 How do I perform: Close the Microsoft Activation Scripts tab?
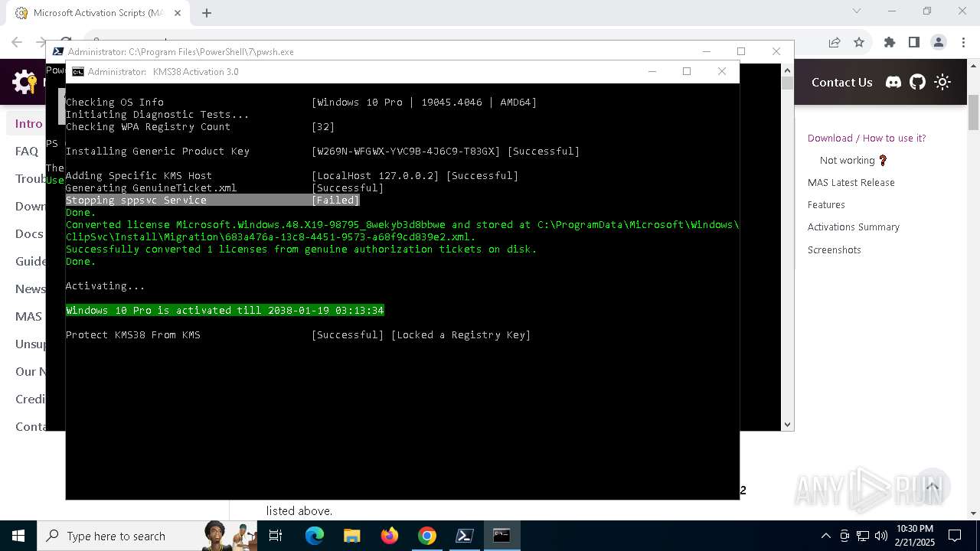pyautogui.click(x=178, y=13)
